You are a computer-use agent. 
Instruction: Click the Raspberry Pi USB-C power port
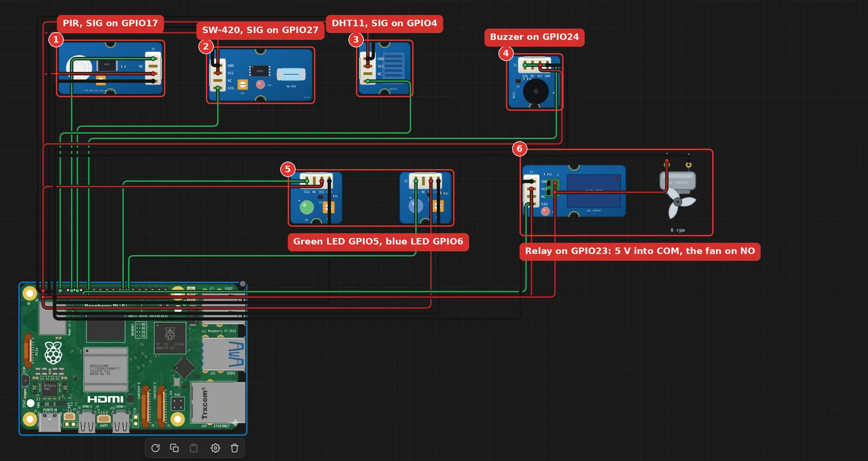[49, 422]
